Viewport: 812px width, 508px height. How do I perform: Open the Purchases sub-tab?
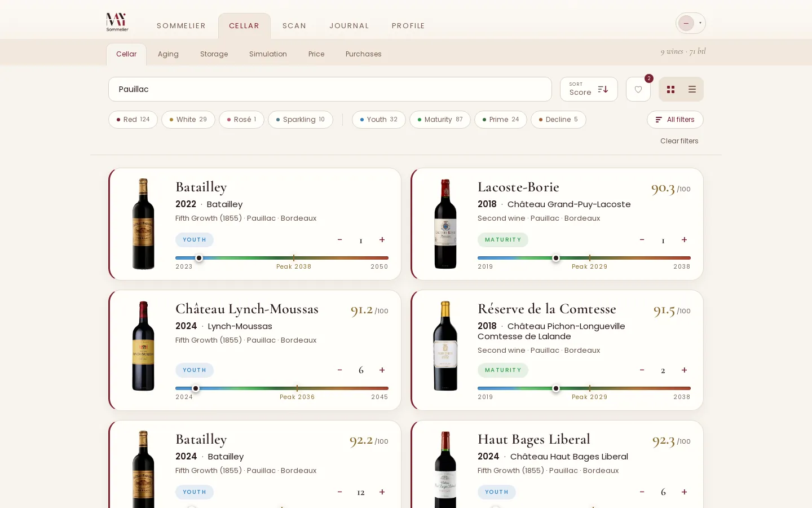(364, 54)
